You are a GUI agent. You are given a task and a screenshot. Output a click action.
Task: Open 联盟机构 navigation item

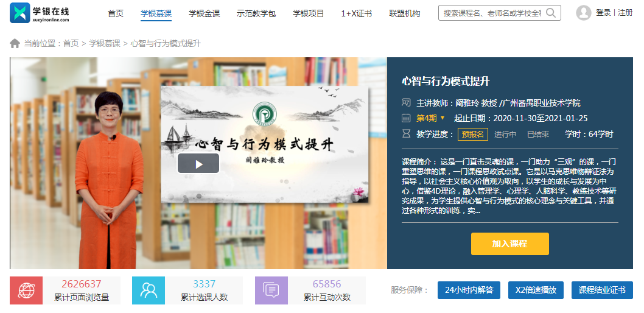(405, 13)
